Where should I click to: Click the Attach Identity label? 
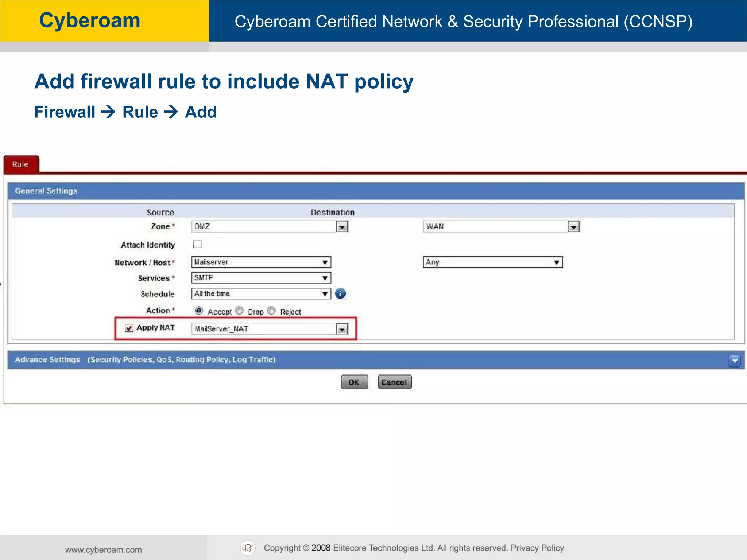[148, 245]
